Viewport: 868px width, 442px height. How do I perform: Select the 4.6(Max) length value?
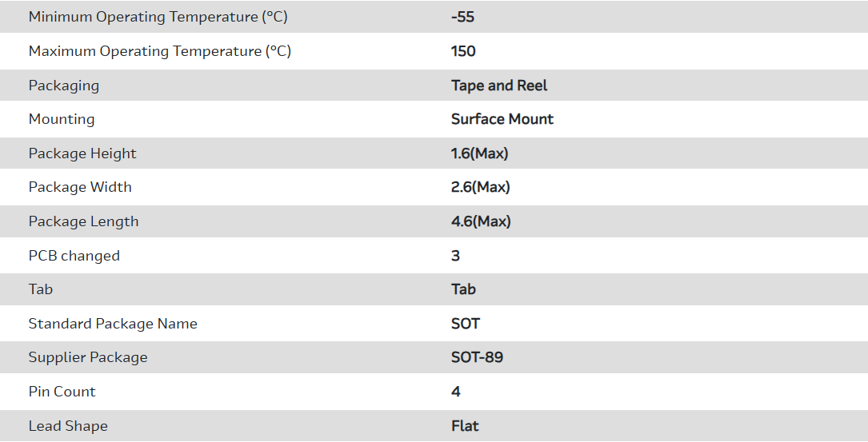[481, 221]
